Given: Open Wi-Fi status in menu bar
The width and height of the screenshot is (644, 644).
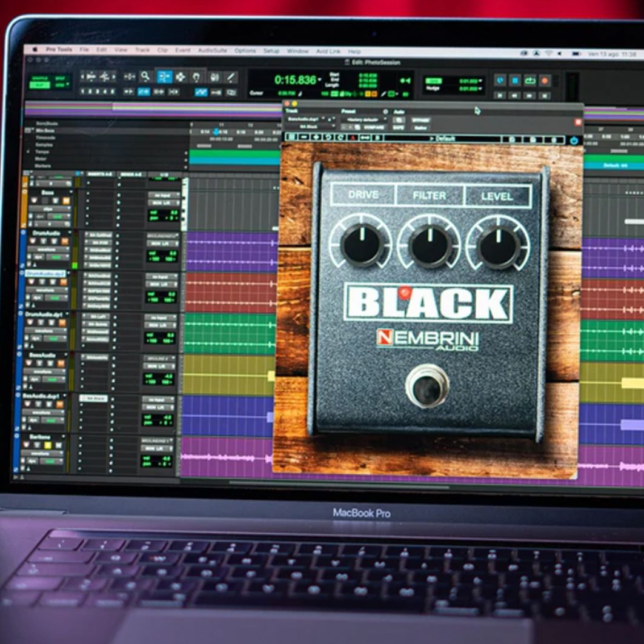Looking at the screenshot, I should pos(549,53).
